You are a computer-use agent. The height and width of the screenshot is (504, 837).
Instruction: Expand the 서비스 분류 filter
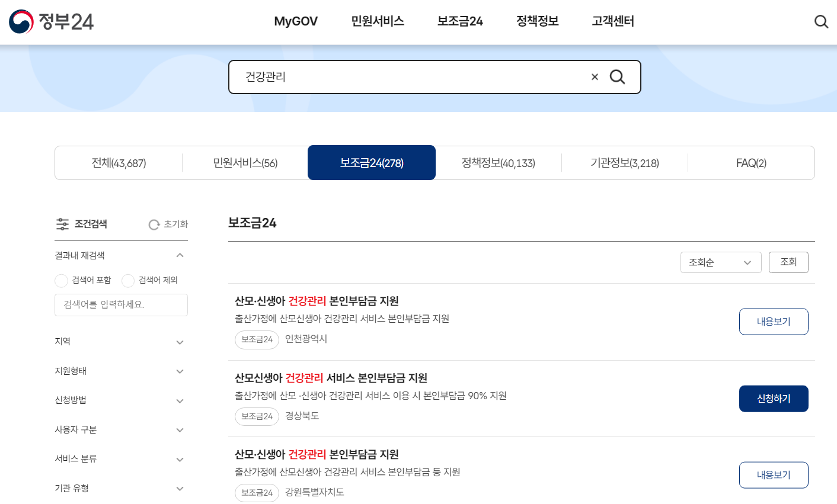180,459
